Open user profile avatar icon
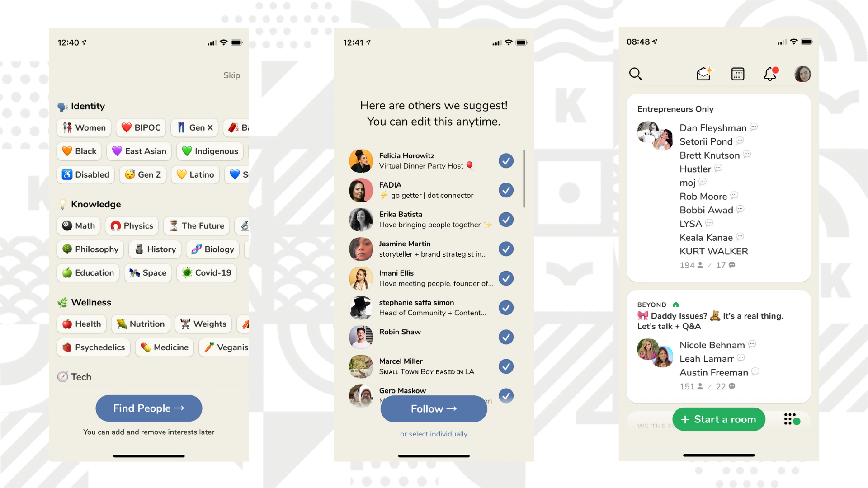 click(x=804, y=73)
